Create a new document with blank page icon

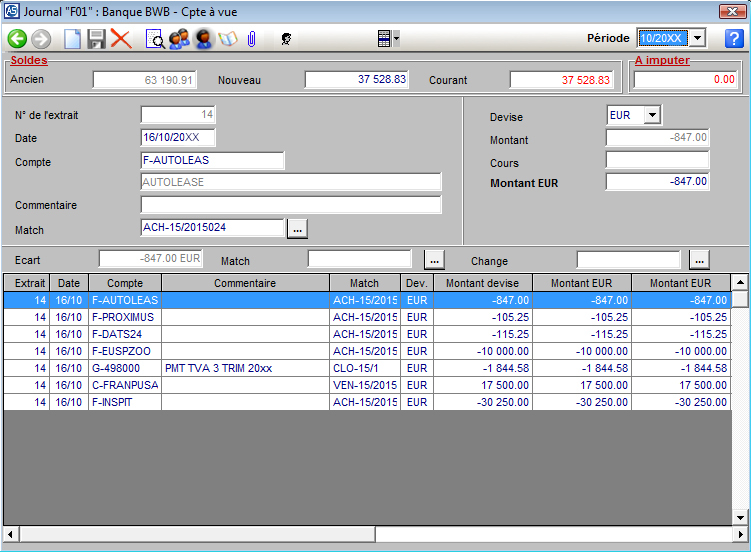pos(72,39)
